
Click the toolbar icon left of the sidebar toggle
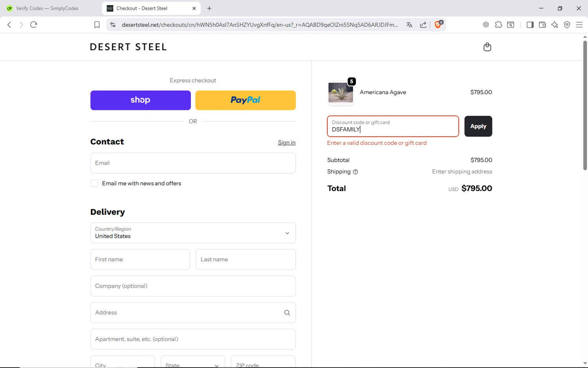click(511, 25)
